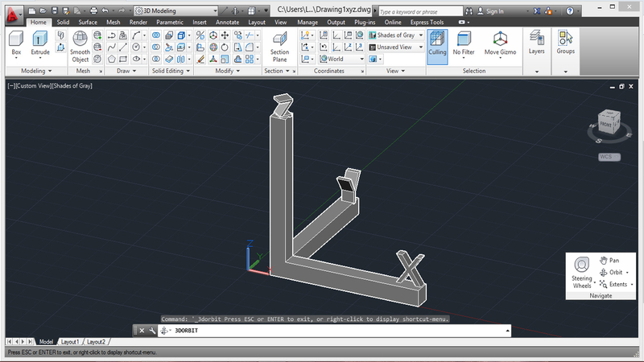Expand the Modify panel
Viewport: 644px width, 362px height.
[228, 71]
